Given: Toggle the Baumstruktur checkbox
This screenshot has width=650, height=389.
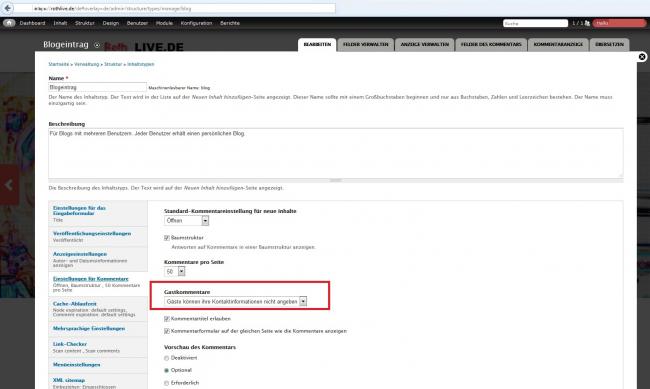Looking at the screenshot, I should tap(167, 238).
